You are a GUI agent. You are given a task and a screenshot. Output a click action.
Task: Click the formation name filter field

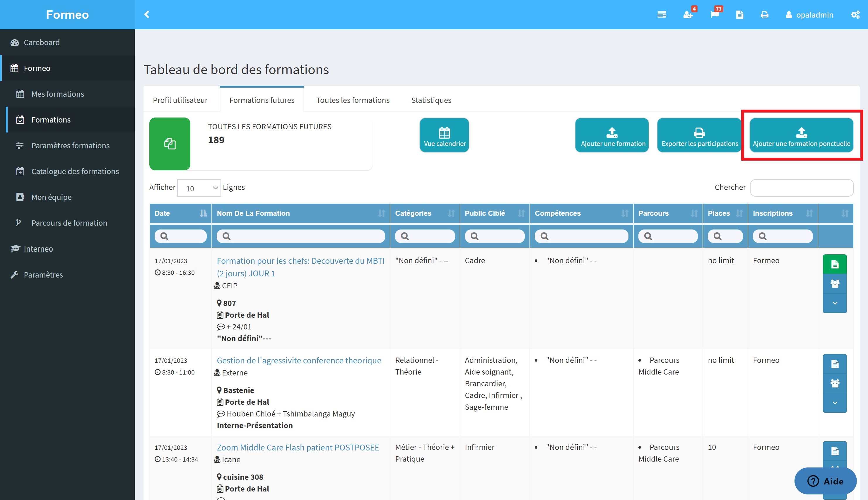[x=300, y=236]
